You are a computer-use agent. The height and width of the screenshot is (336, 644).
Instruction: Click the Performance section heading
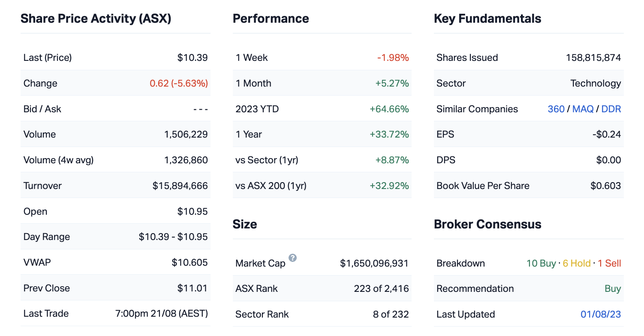tap(271, 18)
